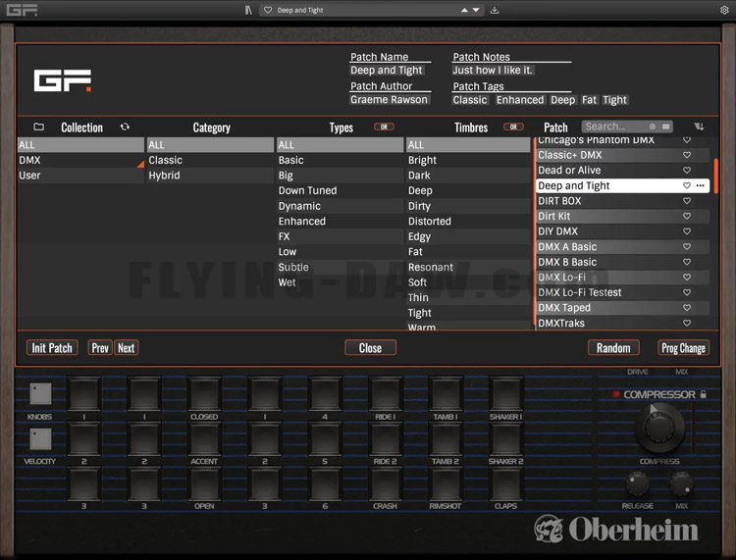This screenshot has height=560, width=736.
Task: Click the Graeme Rawson author field
Action: [390, 99]
